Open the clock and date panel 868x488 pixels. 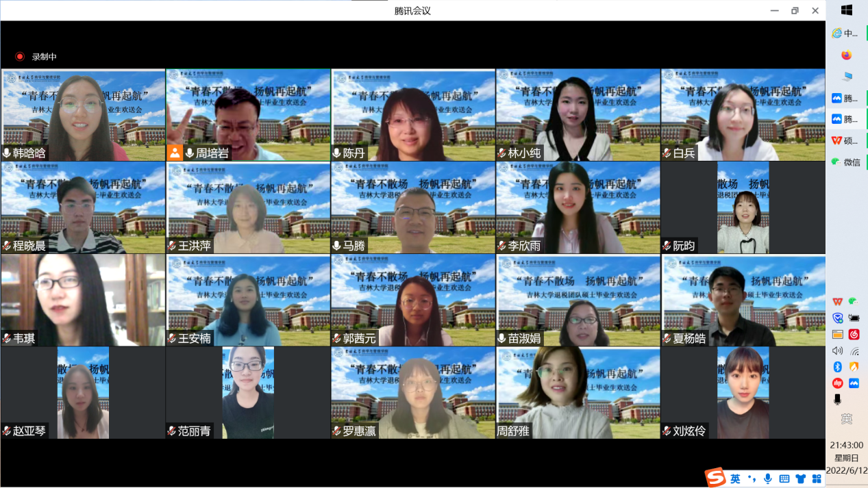pyautogui.click(x=847, y=457)
